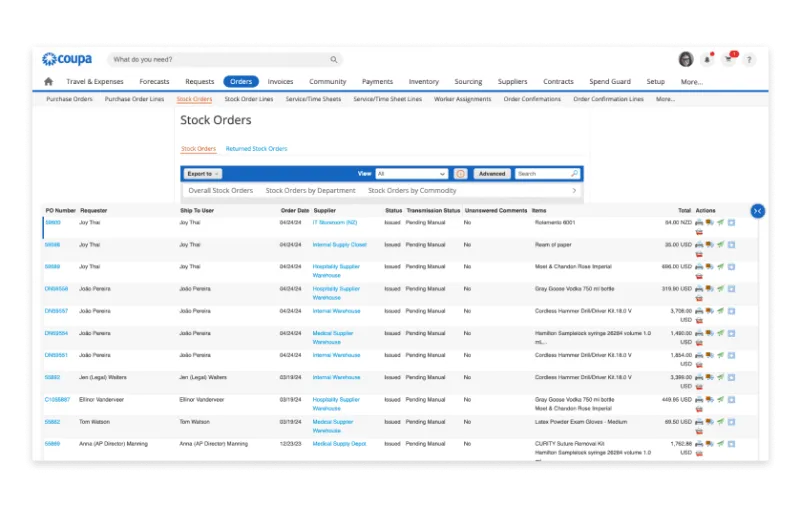Switch to Returned Stock Orders tab
Screen dimensions: 800x507
point(256,148)
